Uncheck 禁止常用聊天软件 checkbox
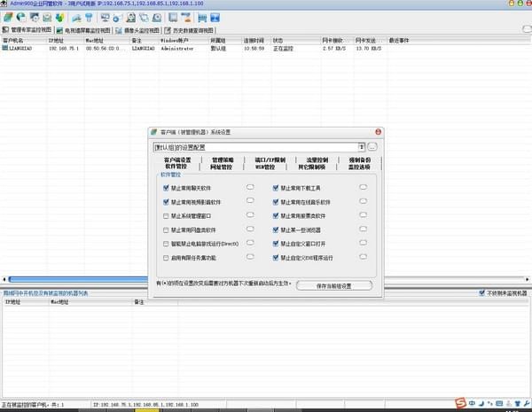The width and height of the screenshot is (532, 412). point(166,187)
